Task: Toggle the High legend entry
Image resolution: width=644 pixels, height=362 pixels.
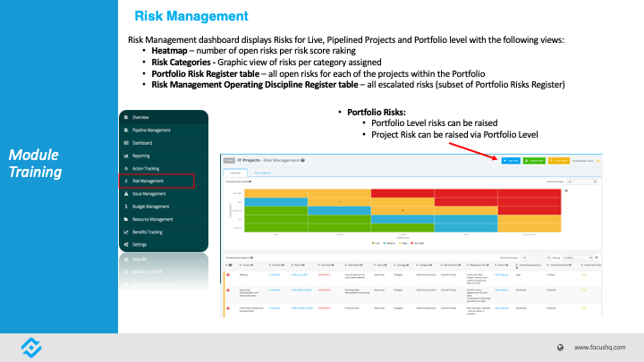Action: tap(402, 243)
